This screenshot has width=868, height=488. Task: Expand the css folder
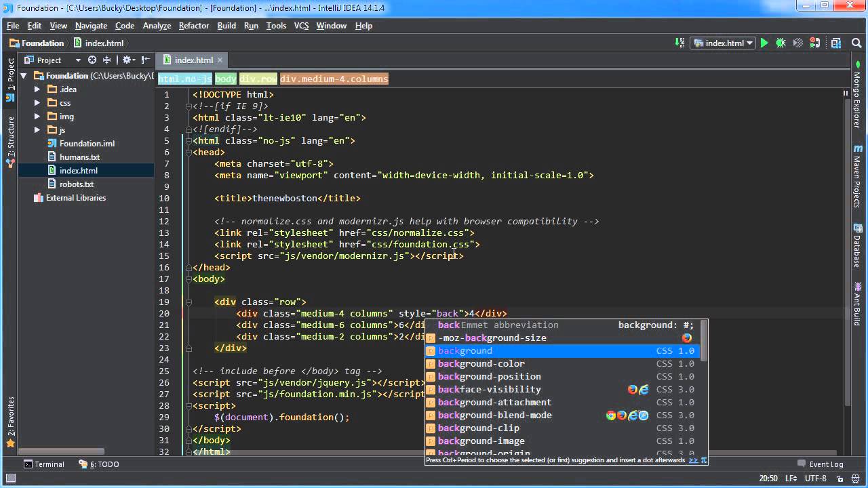pyautogui.click(x=37, y=103)
